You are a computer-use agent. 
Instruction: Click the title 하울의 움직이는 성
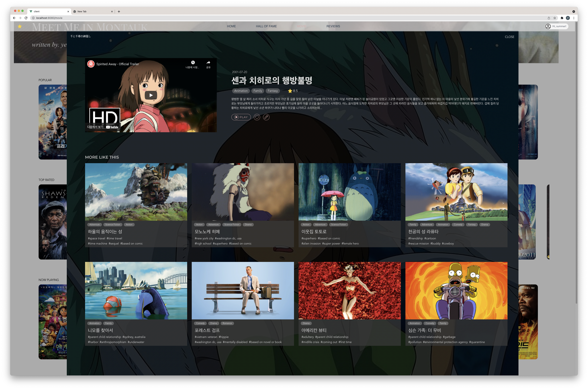[105, 231]
